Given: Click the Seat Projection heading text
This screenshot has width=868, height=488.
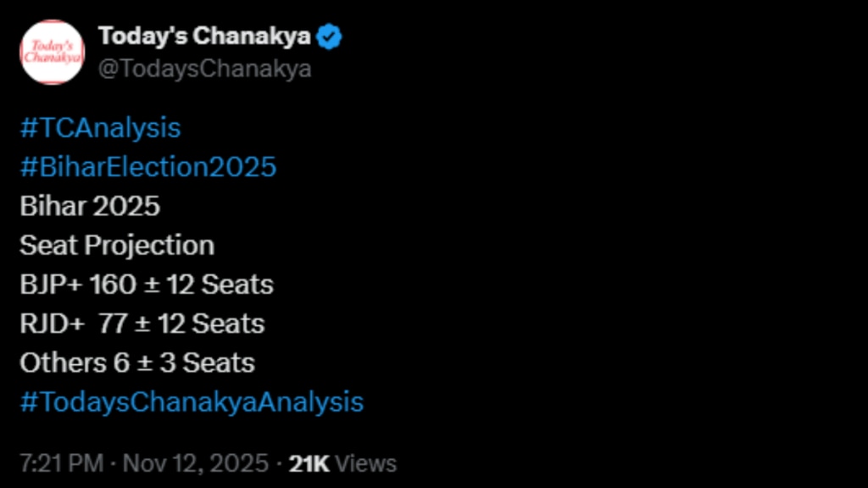Looking at the screenshot, I should click(x=116, y=245).
